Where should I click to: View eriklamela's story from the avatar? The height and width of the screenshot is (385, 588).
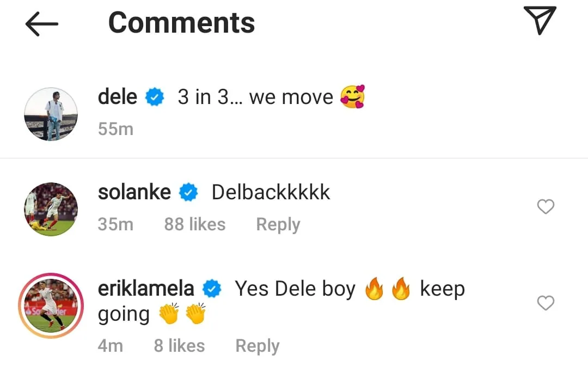coord(51,305)
